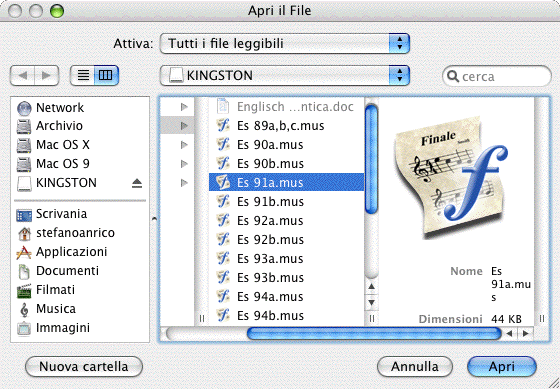Click the Finale icon of Es 93b.mus

[x=223, y=277]
